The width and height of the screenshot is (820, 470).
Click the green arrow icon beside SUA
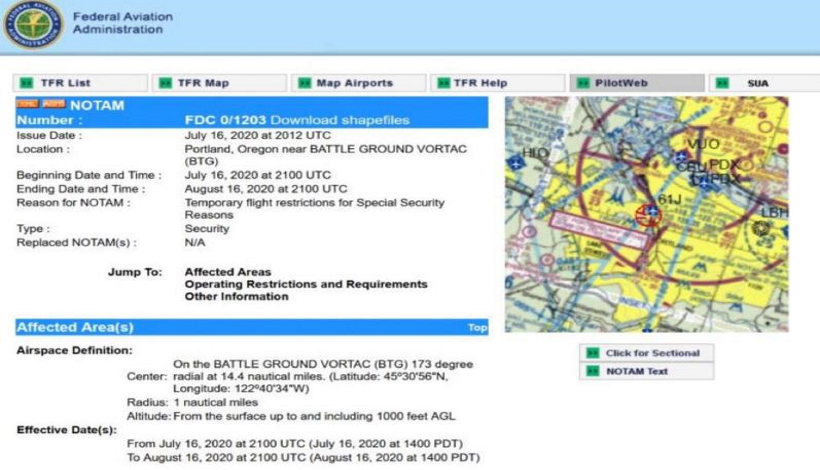pyautogui.click(x=722, y=83)
